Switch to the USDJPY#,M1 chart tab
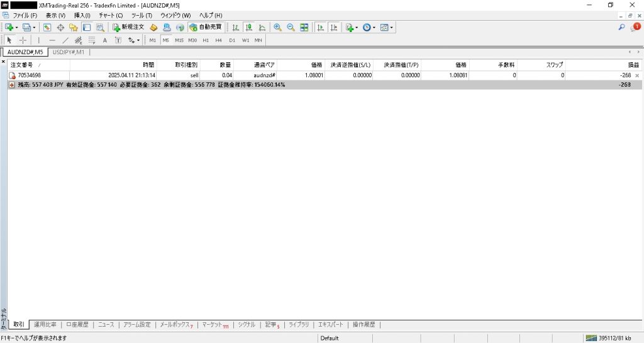Image resolution: width=644 pixels, height=343 pixels. (x=69, y=52)
